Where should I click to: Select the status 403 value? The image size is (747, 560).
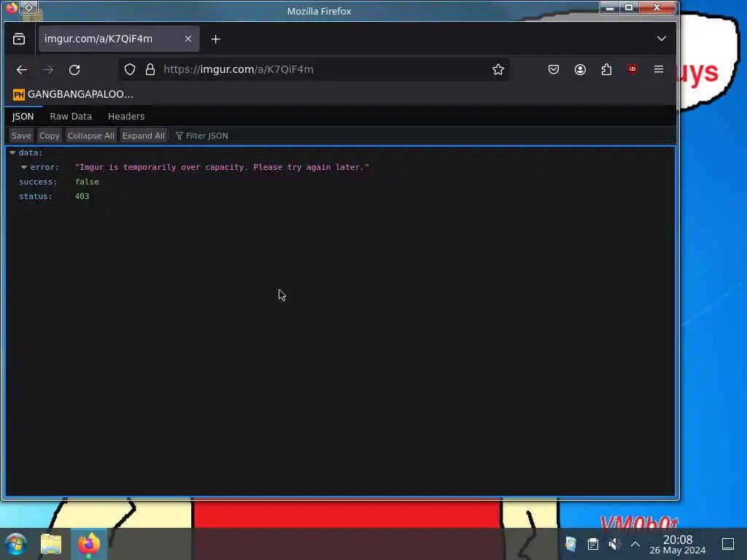82,196
